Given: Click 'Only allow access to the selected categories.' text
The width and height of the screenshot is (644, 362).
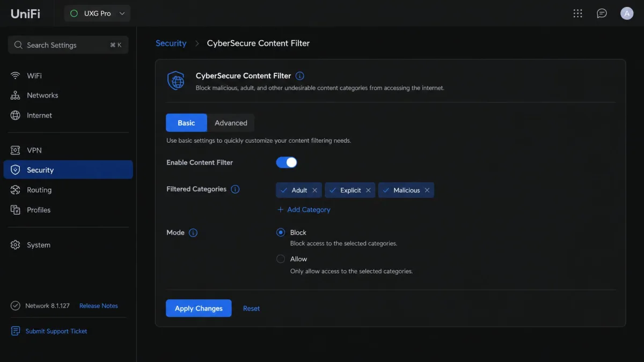Looking at the screenshot, I should tap(352, 271).
